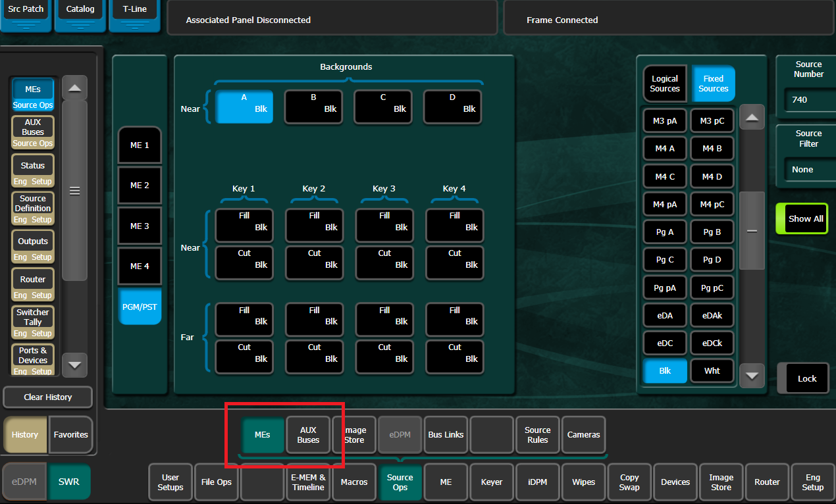Clear the history list
Viewport: 836px width, 504px height.
(48, 397)
